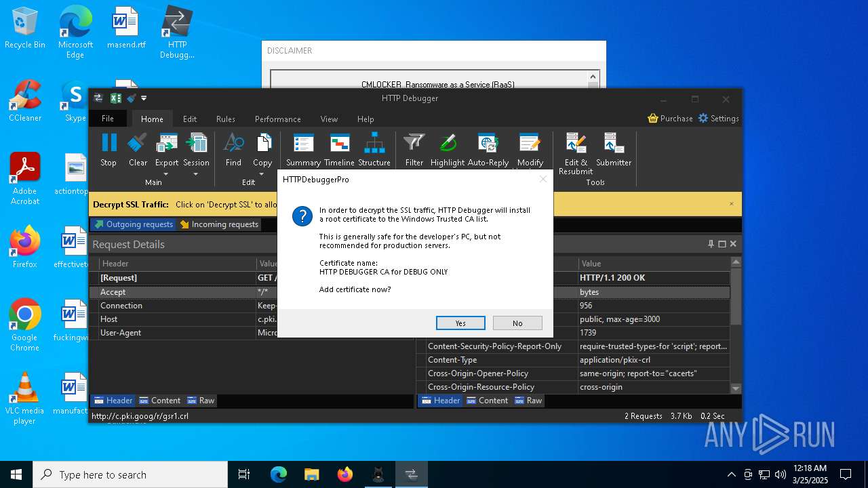Click the Auto-Reply icon
The image size is (868, 488).
click(488, 143)
